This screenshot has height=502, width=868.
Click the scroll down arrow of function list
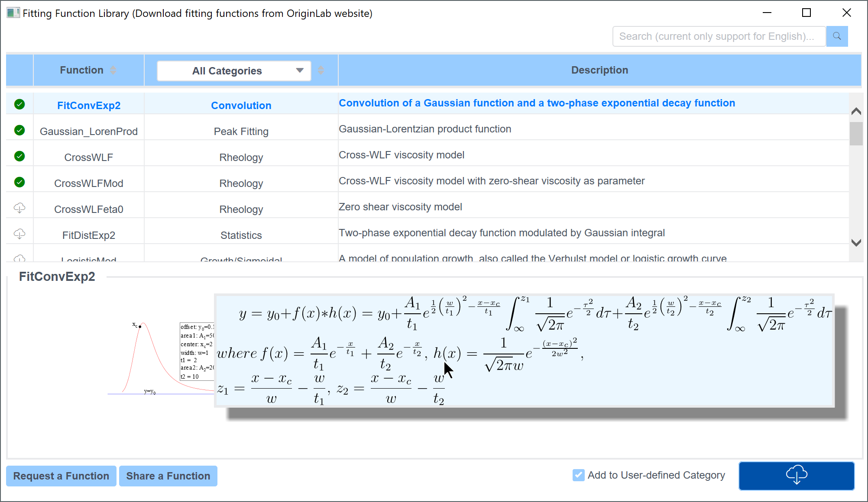[856, 243]
